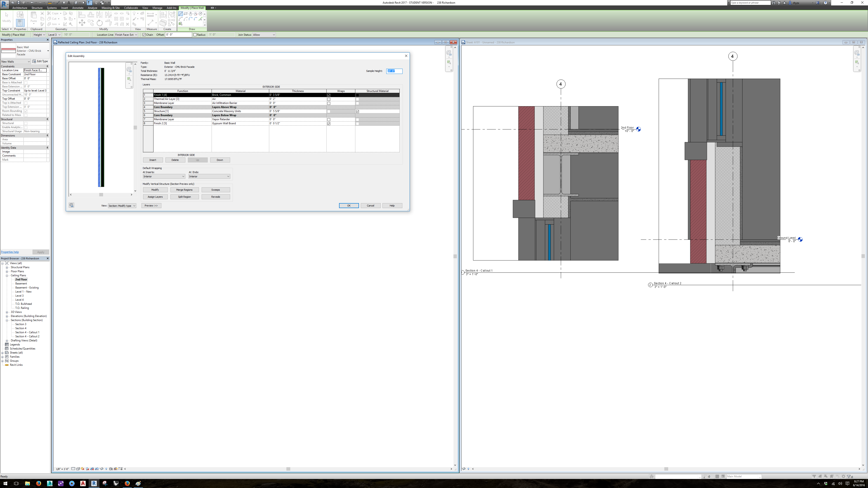Viewport: 868px width, 488px height.
Task: Toggle Wraps checkbox for Thermal/Air Layer row
Action: [x=328, y=99]
